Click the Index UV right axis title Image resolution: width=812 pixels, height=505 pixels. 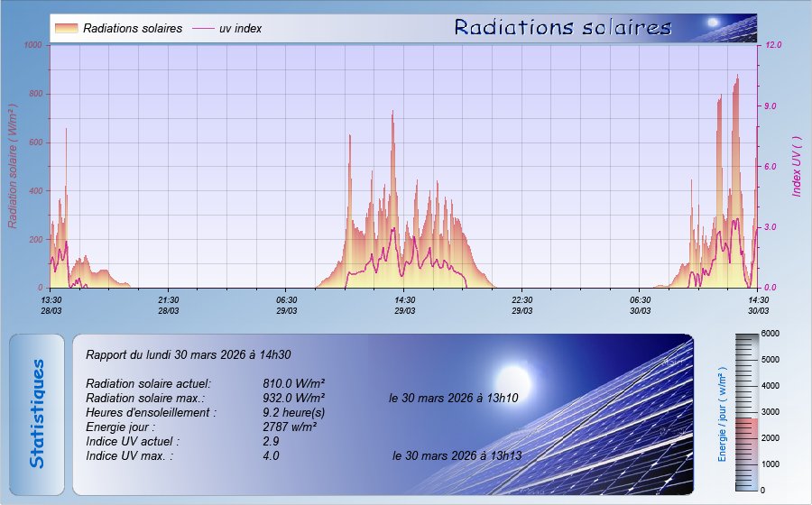(x=797, y=167)
